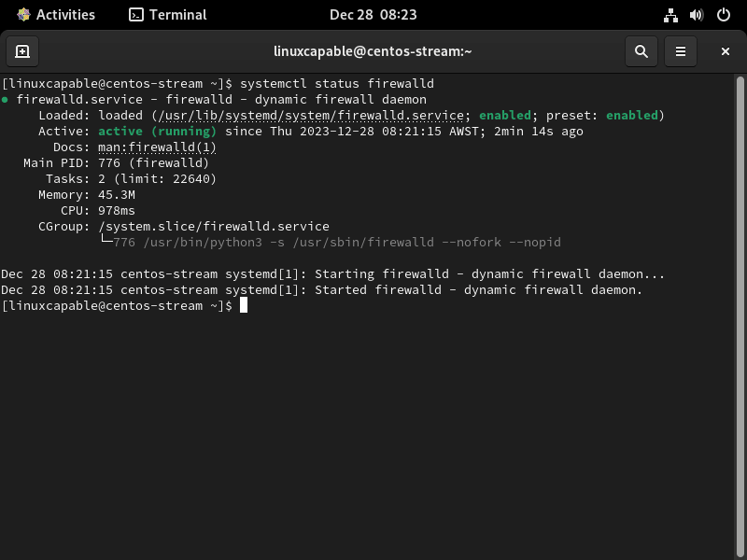Open the calendar by clicking the clock
The image size is (747, 560).
point(373,14)
